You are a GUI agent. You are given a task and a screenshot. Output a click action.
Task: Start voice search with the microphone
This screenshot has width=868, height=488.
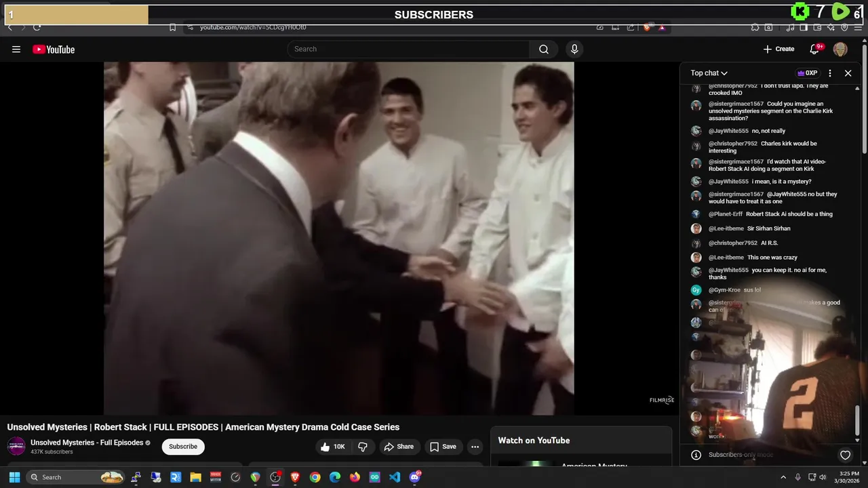tap(574, 49)
